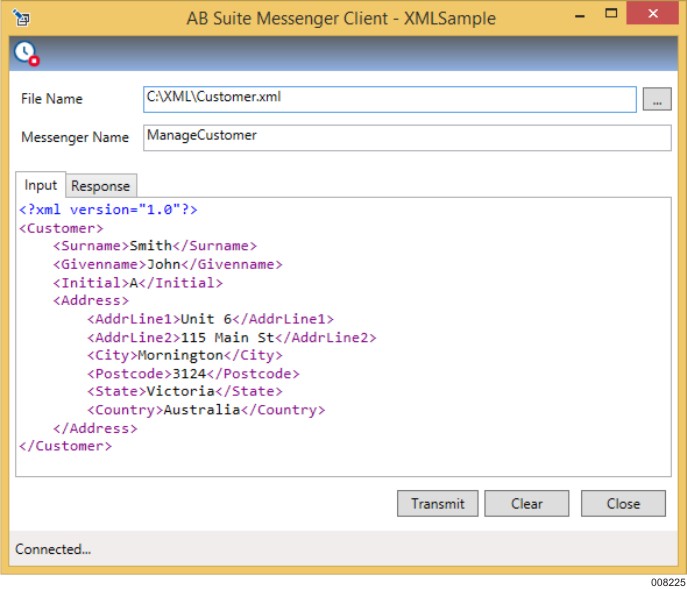Maximize the Messenger Client window
This screenshot has width=687, height=589.
[611, 14]
